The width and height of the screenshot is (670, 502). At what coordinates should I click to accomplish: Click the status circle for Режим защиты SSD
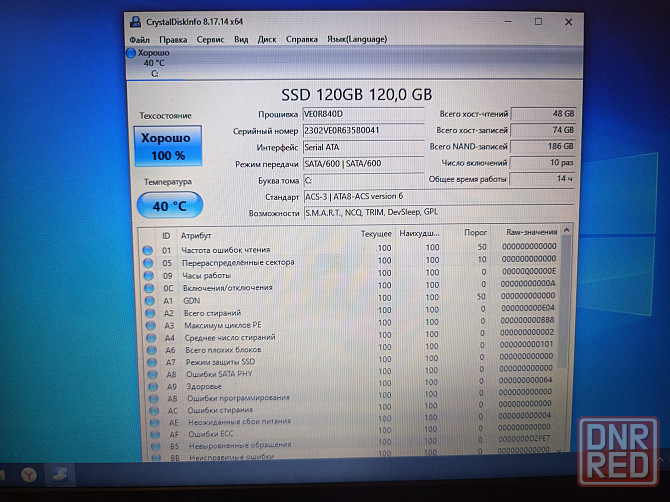pyautogui.click(x=152, y=363)
